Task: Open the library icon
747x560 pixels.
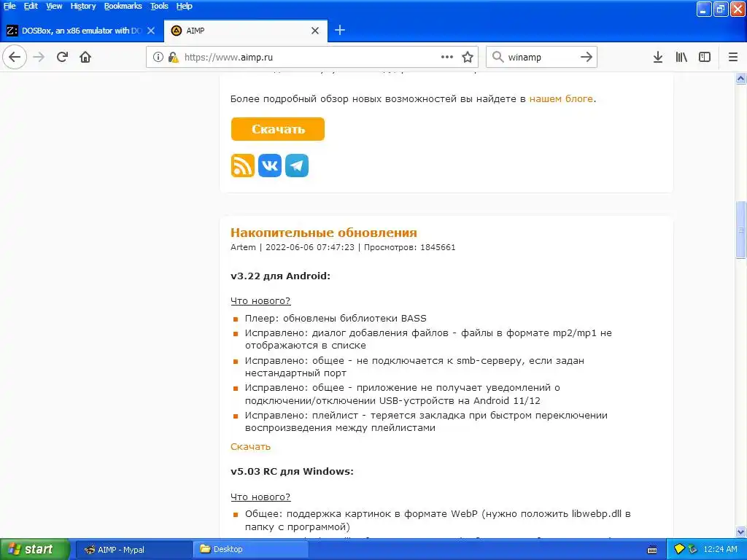Action: [x=681, y=57]
